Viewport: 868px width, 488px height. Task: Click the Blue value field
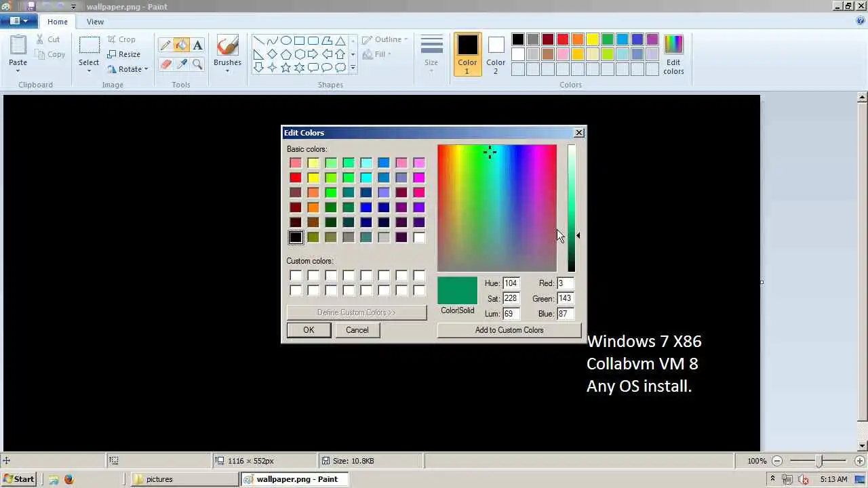pos(566,313)
